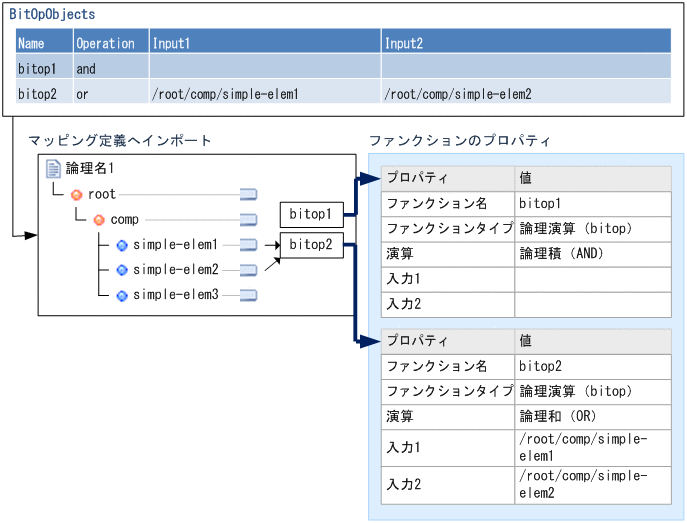Click the 論理名1 document icon
The height and width of the screenshot is (523, 687).
pyautogui.click(x=54, y=169)
